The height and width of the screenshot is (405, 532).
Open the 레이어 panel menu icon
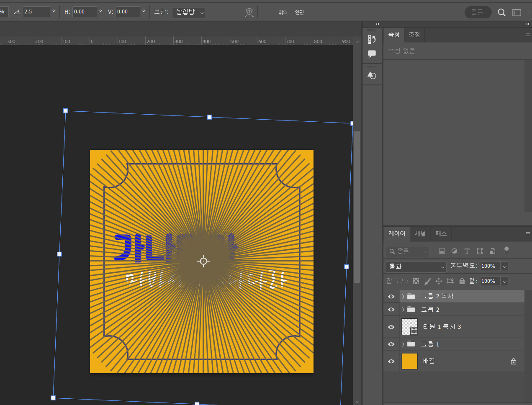click(528, 234)
